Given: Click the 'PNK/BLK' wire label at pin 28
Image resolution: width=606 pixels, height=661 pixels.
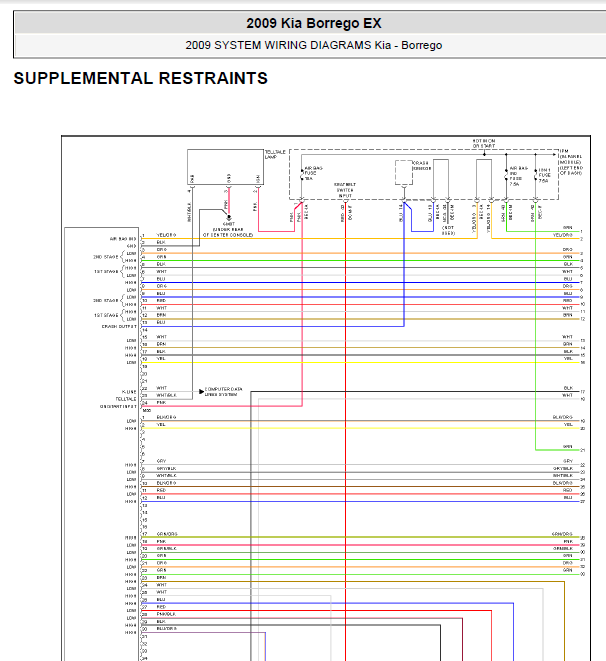Looking at the screenshot, I should pos(166,614).
